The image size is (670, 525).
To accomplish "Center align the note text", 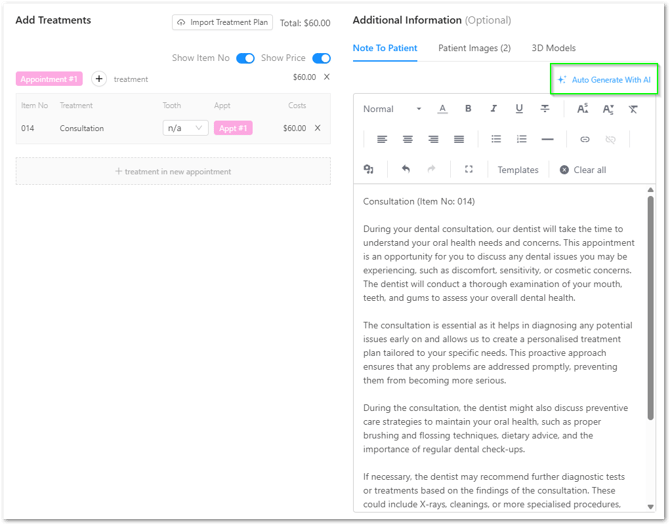I will [x=408, y=139].
